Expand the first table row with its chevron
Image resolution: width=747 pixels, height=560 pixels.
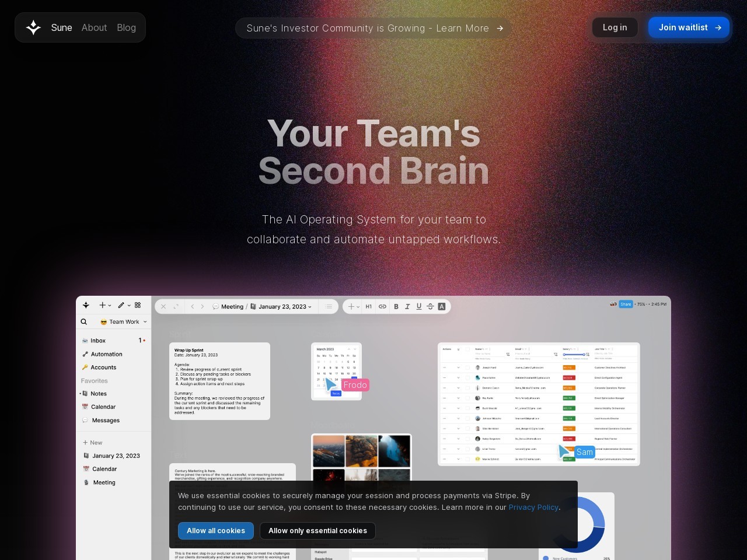tap(458, 367)
